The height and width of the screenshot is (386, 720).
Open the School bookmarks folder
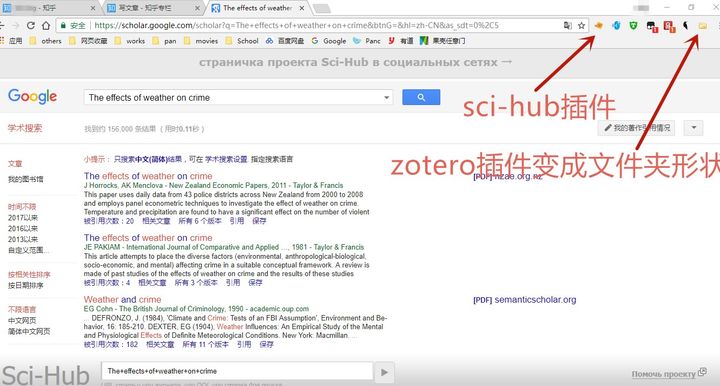tap(242, 41)
